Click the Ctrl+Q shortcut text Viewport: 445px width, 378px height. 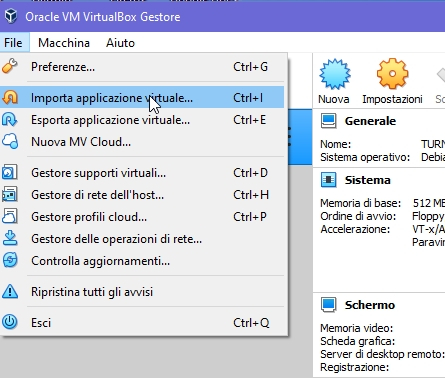251,323
